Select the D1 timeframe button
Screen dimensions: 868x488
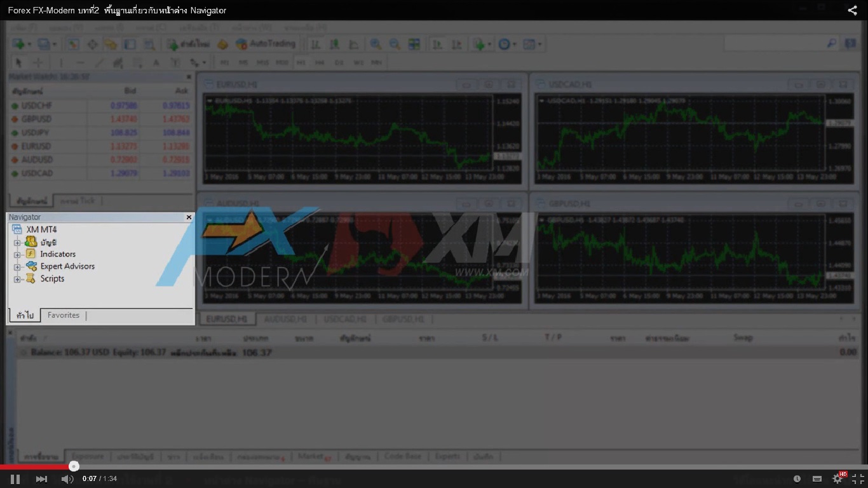tap(339, 62)
